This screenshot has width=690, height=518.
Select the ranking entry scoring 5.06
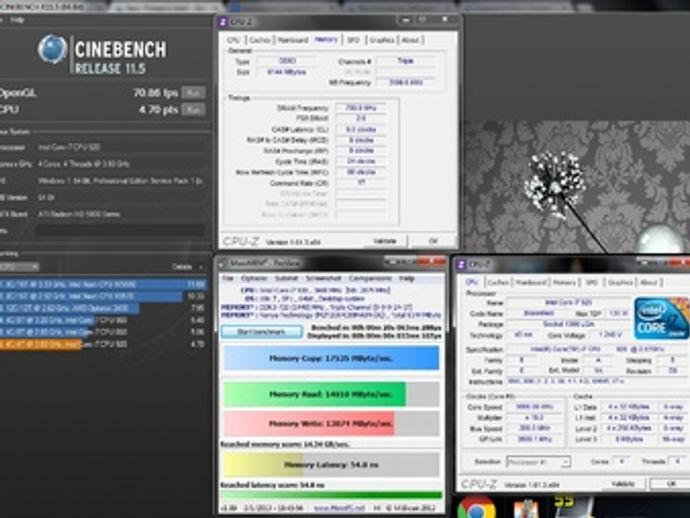pyautogui.click(x=103, y=332)
